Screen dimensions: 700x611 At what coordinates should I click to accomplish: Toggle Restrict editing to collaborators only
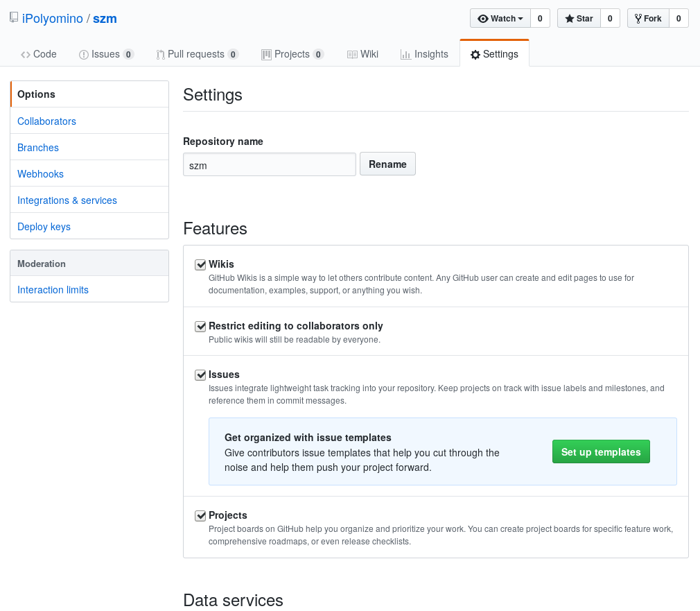[x=200, y=327]
